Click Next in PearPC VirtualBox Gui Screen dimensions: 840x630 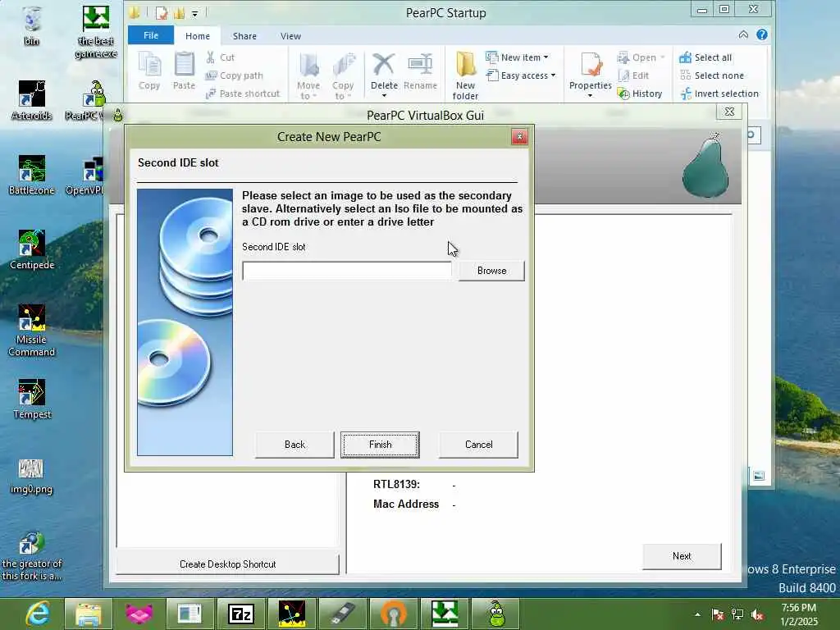(x=682, y=556)
